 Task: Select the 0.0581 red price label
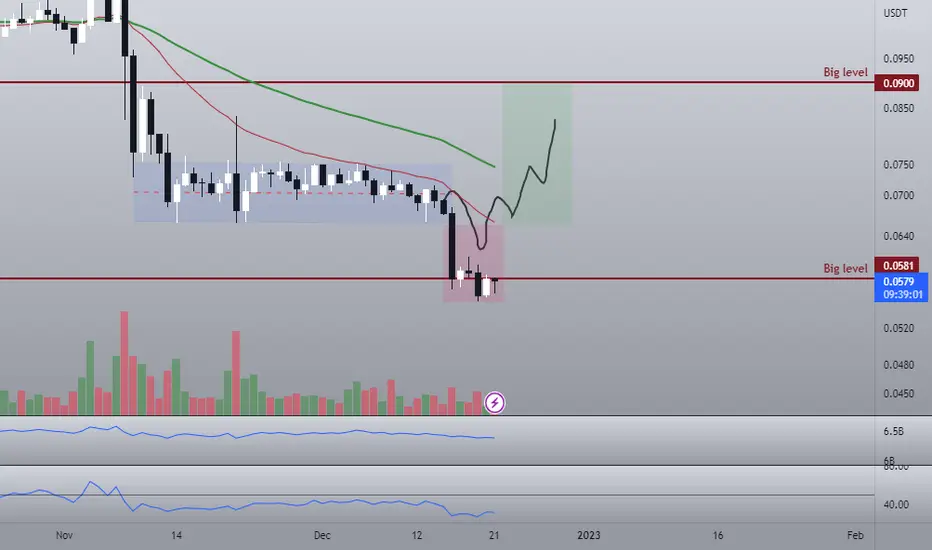tap(897, 265)
